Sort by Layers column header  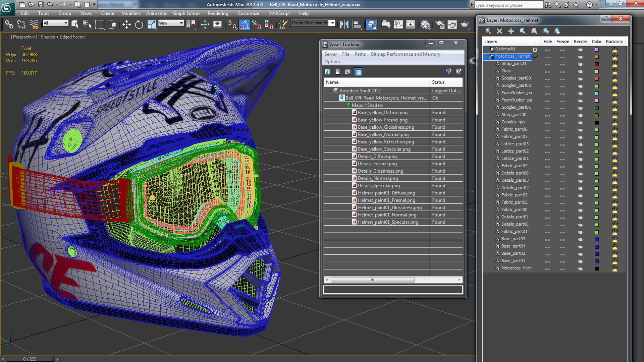click(507, 42)
